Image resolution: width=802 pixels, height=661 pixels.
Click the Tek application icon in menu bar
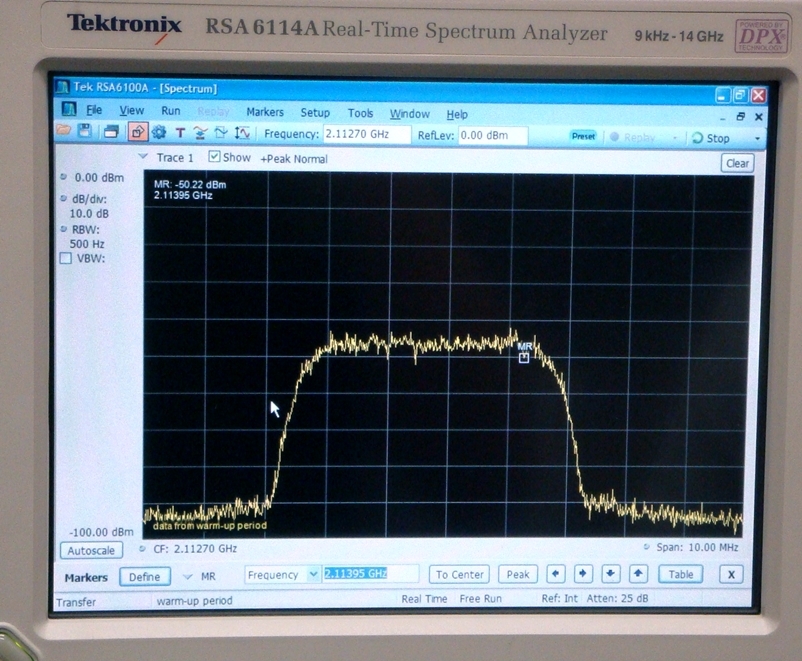point(69,108)
